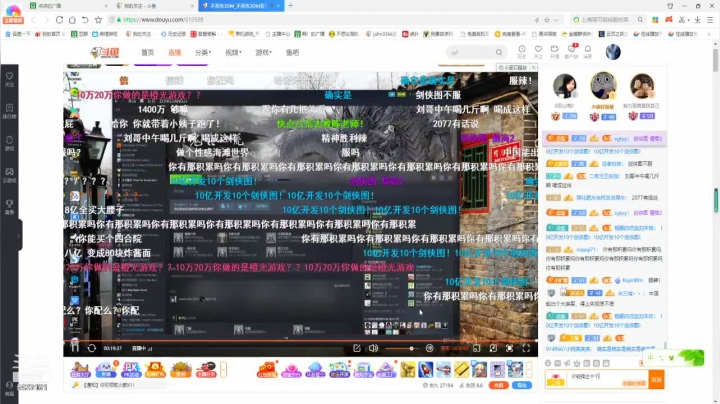Click the horn icon in chat toolbar
The image size is (720, 404).
pyautogui.click(x=567, y=363)
